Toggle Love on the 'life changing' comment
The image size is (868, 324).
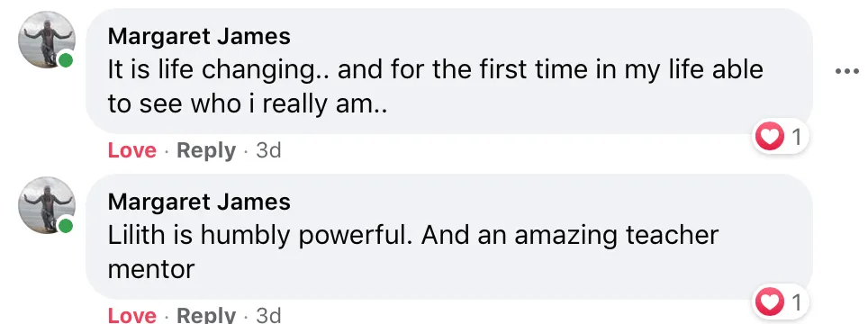(x=132, y=150)
